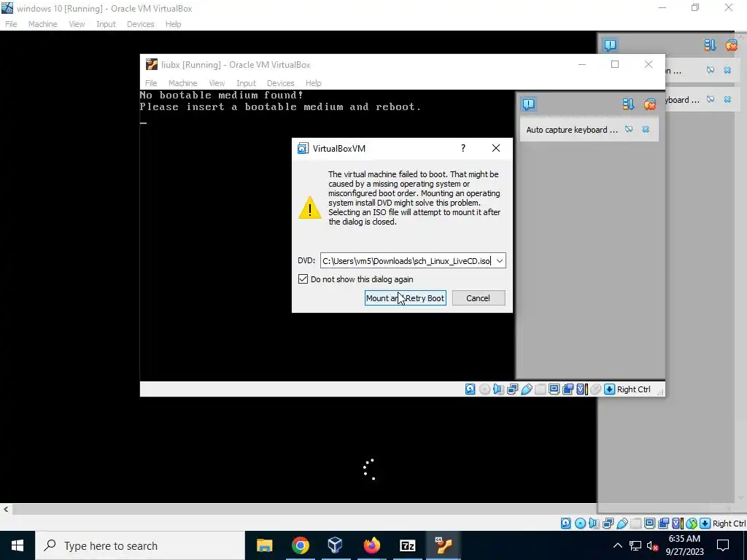Image resolution: width=747 pixels, height=560 pixels.
Task: Click the sort notifications icon in liubx notification panel
Action: [x=628, y=104]
